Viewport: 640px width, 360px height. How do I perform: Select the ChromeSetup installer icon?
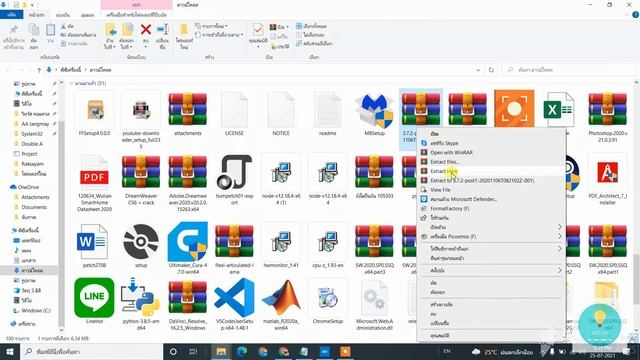coord(327,301)
